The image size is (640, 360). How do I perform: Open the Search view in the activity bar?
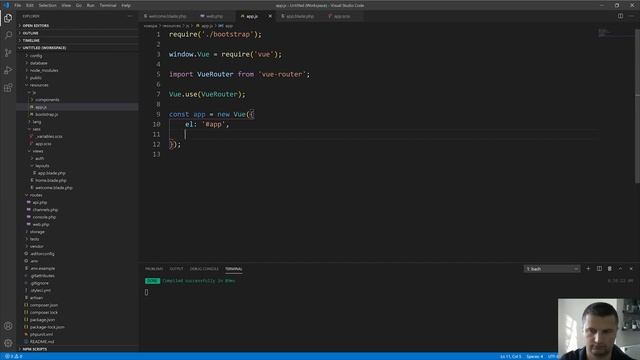pyautogui.click(x=8, y=35)
